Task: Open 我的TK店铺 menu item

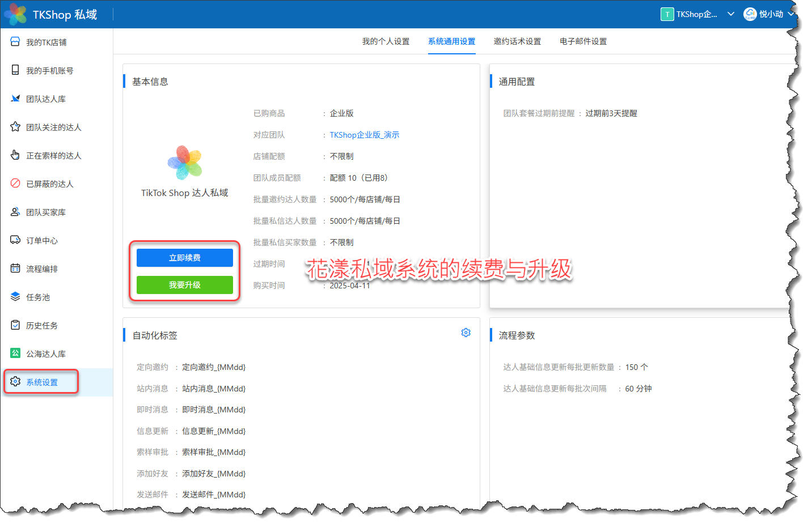Action: (57, 42)
